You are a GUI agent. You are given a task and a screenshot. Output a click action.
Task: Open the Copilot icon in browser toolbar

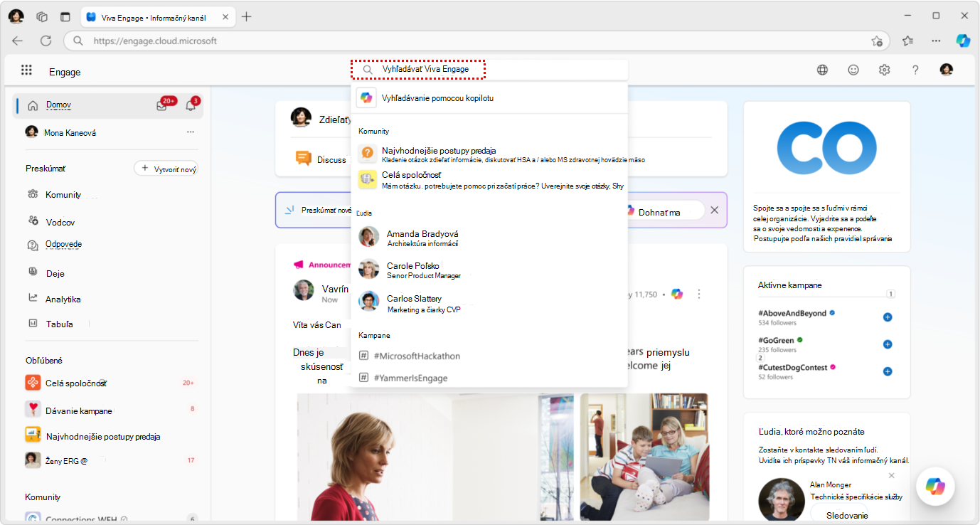[x=963, y=41]
